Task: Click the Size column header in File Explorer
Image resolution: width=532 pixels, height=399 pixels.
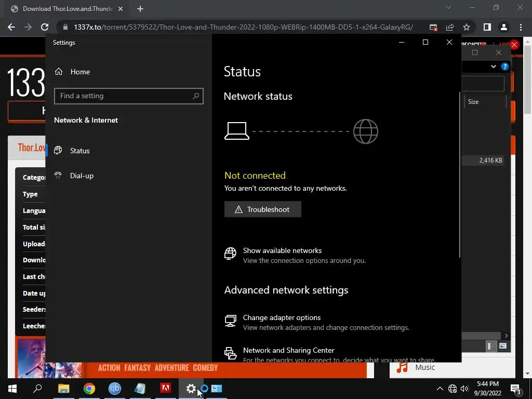Action: tap(485, 102)
